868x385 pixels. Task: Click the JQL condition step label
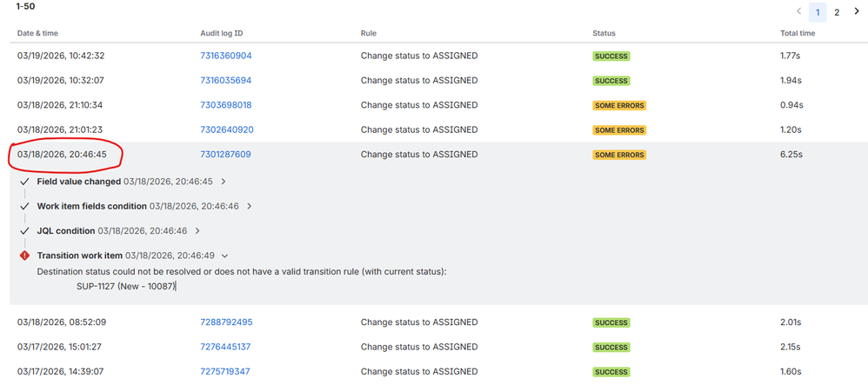(66, 230)
